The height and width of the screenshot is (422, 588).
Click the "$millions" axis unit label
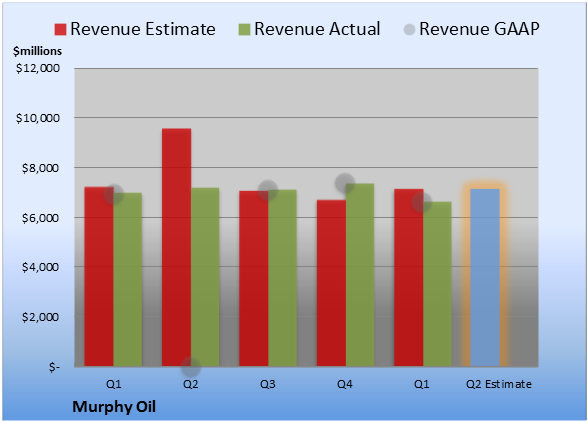(x=38, y=51)
